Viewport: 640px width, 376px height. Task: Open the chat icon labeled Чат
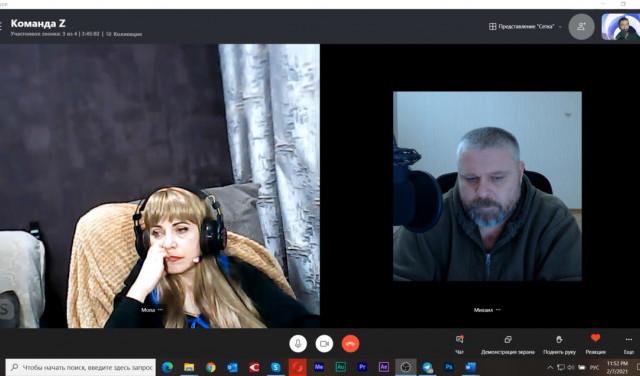click(x=459, y=344)
